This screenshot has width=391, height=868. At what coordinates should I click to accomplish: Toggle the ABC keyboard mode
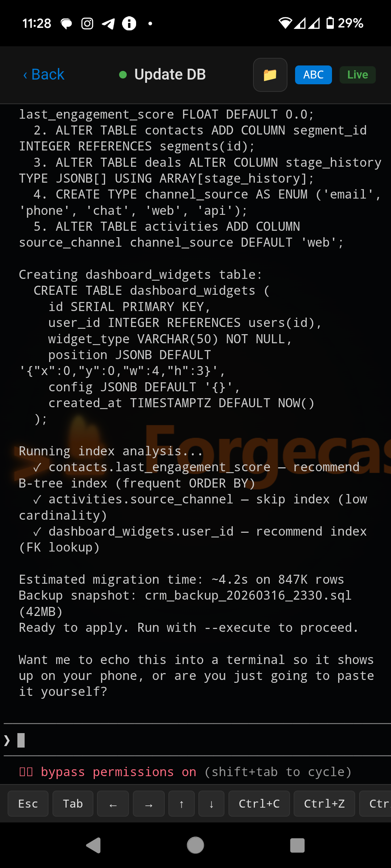click(x=313, y=75)
